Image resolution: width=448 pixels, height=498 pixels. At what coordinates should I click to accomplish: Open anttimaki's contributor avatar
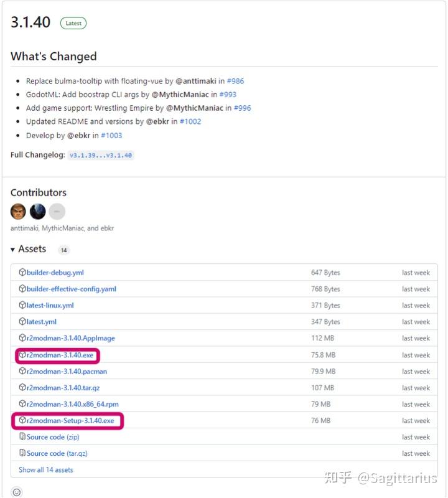(18, 212)
